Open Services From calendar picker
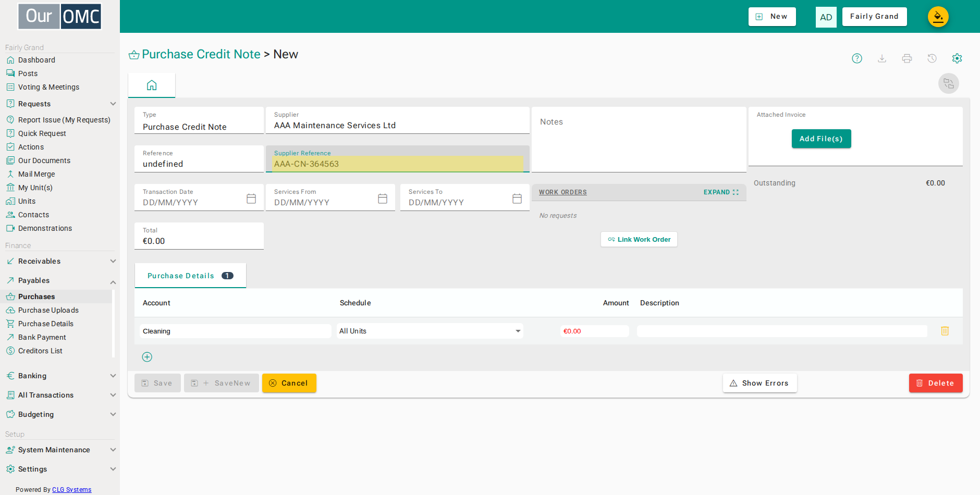The image size is (980, 495). click(x=383, y=199)
